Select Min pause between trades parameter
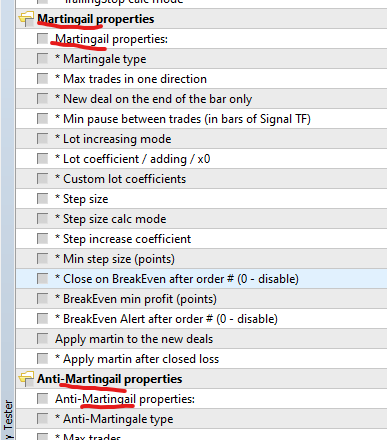Screen dimensions: 387x440 click(201, 119)
